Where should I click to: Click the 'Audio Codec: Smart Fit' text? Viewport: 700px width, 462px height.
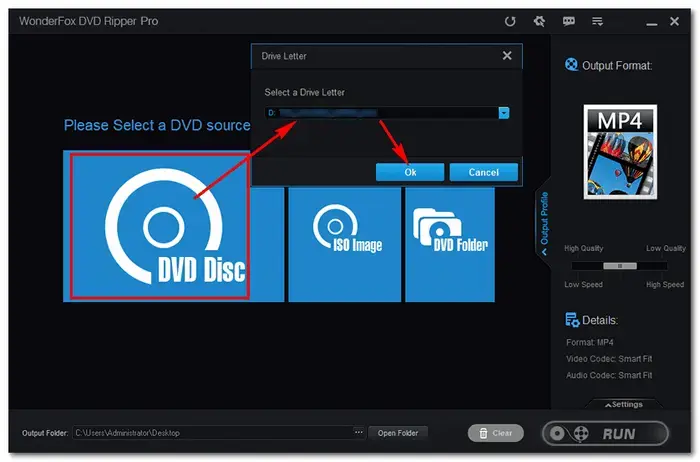609,375
